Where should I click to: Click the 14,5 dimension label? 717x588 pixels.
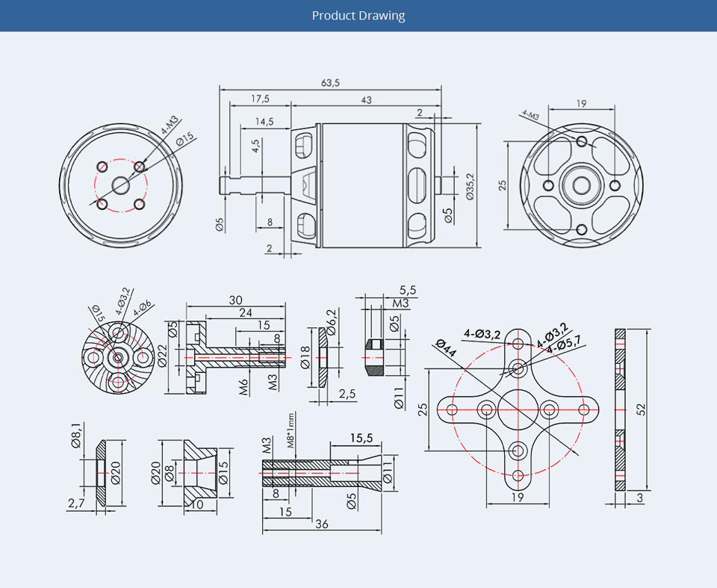pyautogui.click(x=264, y=122)
